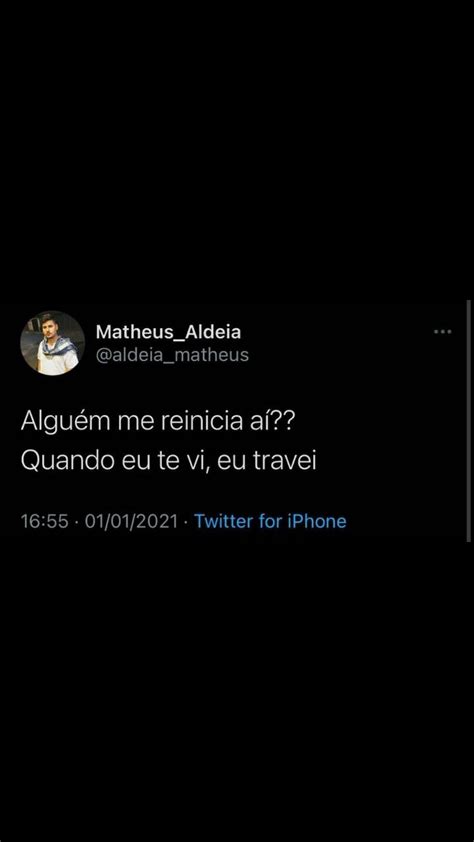Open the Twitter for iPhone source link

coord(270,521)
